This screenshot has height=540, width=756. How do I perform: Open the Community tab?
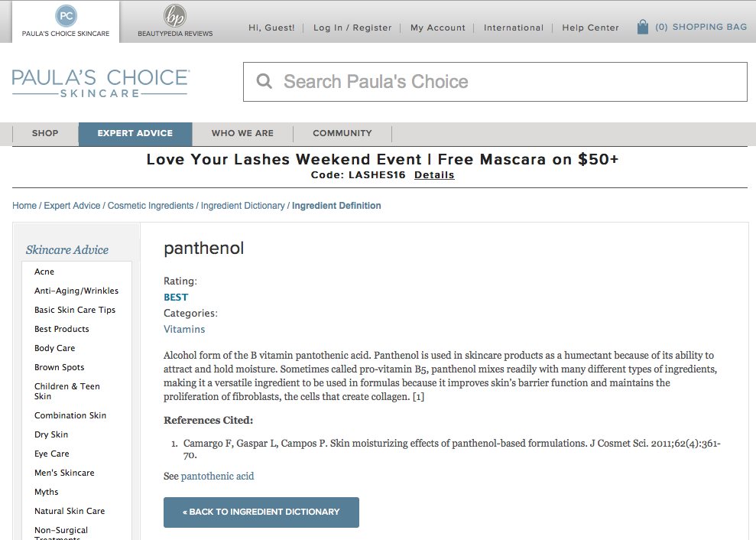(x=342, y=134)
